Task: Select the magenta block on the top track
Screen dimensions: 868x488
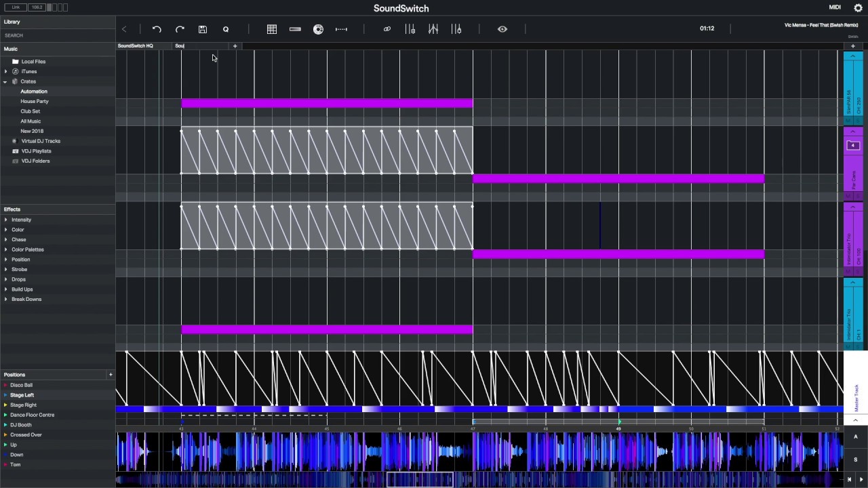Action: click(327, 103)
